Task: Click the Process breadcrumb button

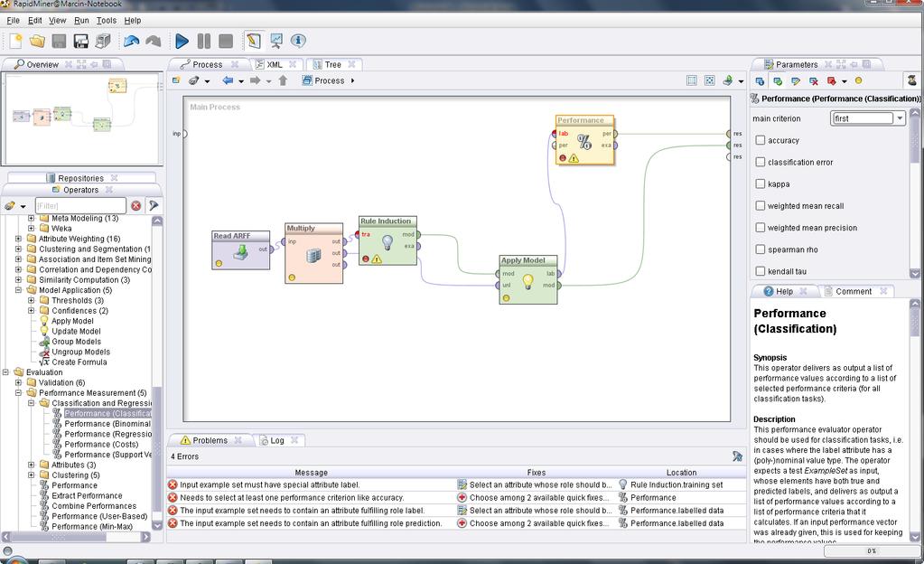Action: tap(329, 80)
